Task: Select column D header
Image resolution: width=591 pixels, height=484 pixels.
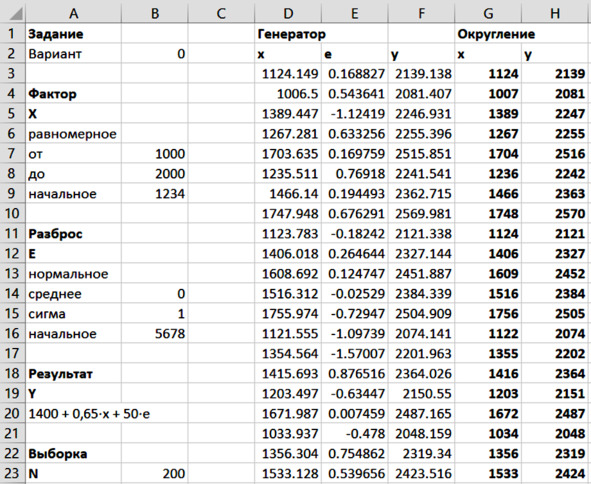Action: pos(288,13)
